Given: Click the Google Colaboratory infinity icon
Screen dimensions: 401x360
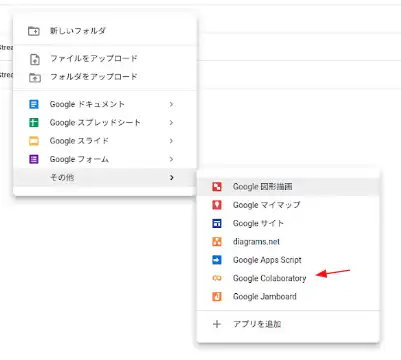Looking at the screenshot, I should 217,278.
